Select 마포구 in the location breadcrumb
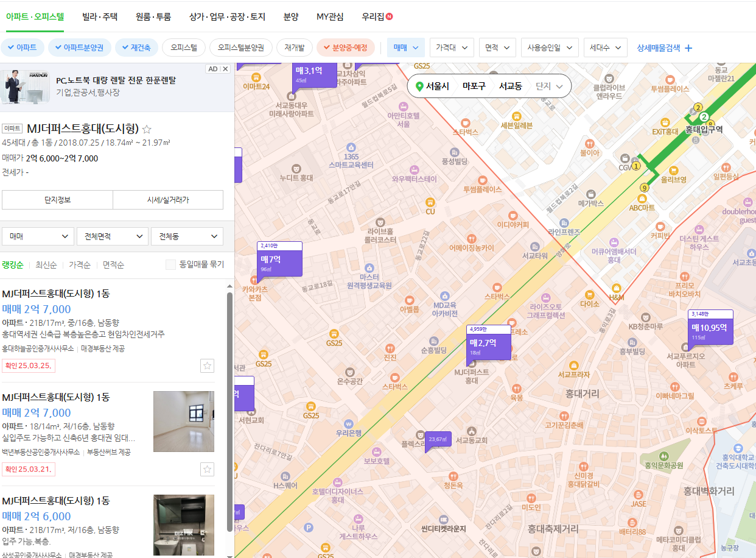This screenshot has height=558, width=756. tap(474, 87)
